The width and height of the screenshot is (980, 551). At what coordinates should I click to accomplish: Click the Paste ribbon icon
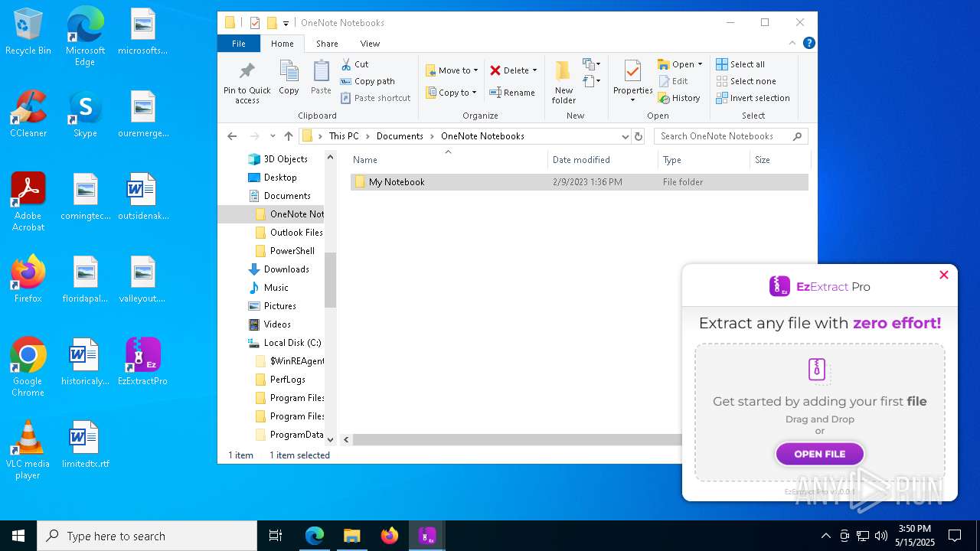(321, 77)
